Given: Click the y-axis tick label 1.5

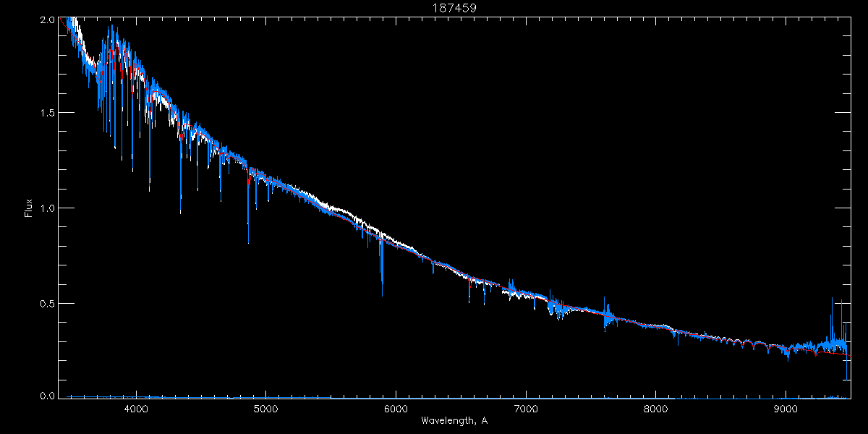Looking at the screenshot, I should (x=47, y=114).
